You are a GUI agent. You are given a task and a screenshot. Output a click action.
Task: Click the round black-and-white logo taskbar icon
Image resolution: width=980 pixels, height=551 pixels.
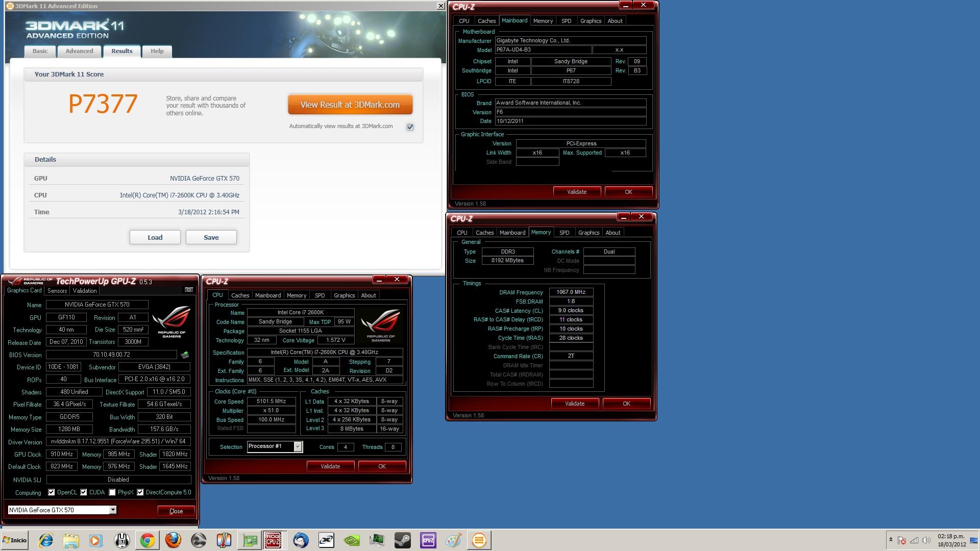point(121,540)
